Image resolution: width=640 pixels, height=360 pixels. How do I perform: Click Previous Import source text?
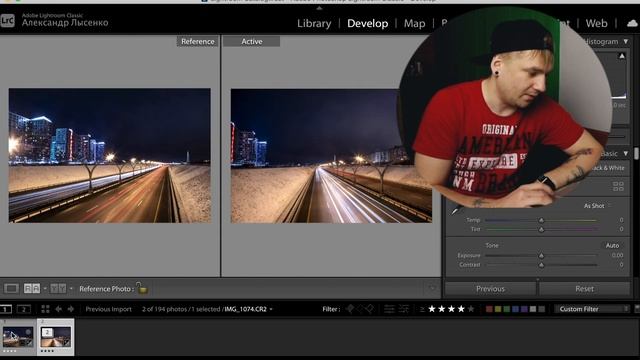pos(108,309)
